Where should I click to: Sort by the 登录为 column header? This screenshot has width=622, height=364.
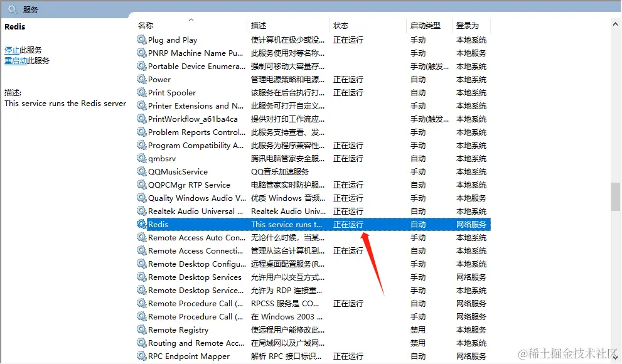click(468, 25)
